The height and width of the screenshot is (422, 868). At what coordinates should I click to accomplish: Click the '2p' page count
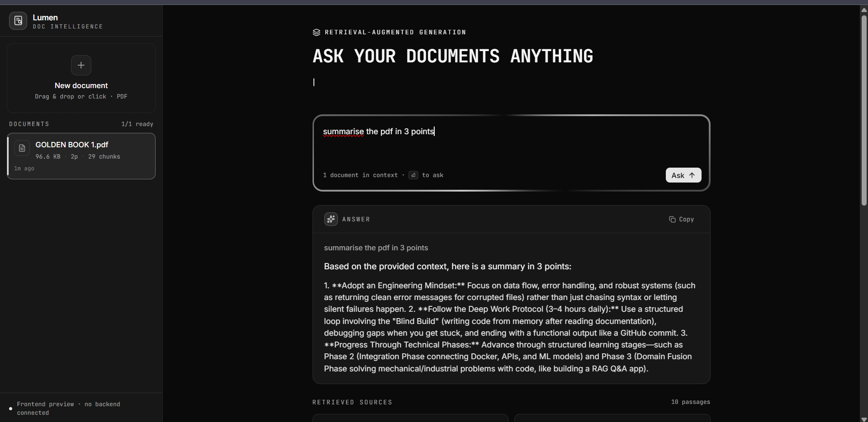point(74,157)
